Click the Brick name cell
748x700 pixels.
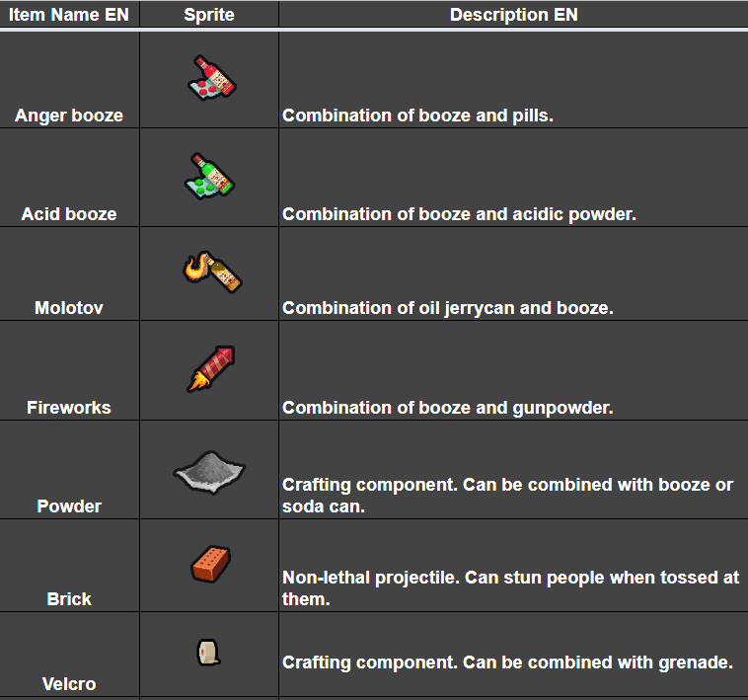(69, 599)
